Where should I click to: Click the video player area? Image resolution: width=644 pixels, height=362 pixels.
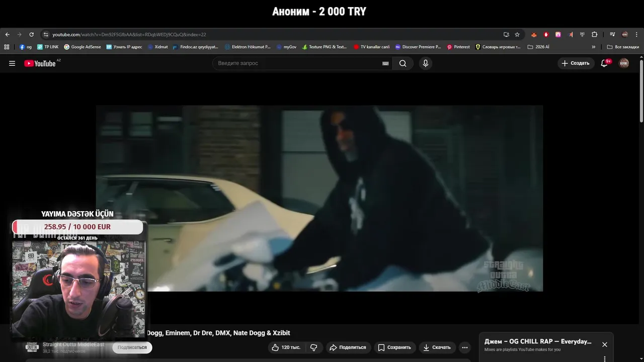(x=319, y=199)
